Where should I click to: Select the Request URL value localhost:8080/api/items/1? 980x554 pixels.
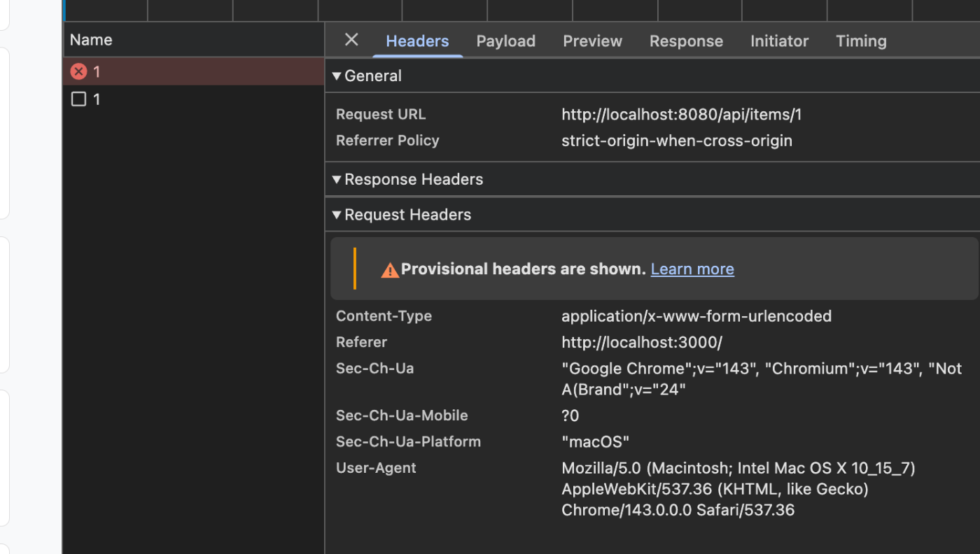click(681, 114)
